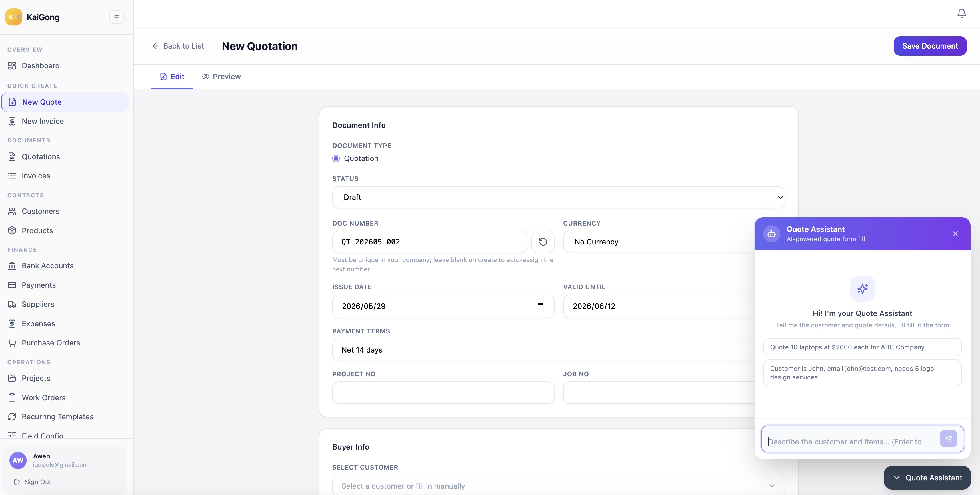
Task: Click the Doc Number input field
Action: pyautogui.click(x=429, y=242)
